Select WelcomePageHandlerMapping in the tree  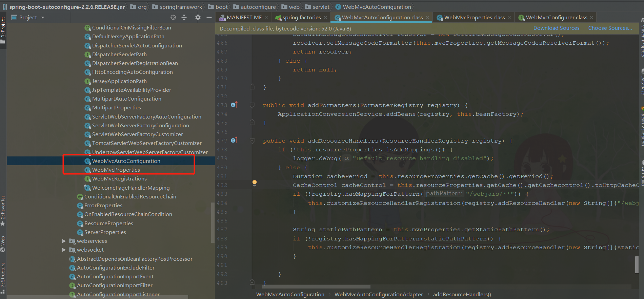[131, 188]
